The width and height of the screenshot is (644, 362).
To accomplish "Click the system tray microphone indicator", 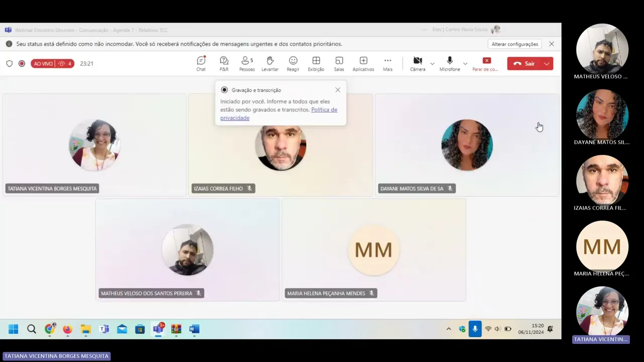I will click(x=475, y=329).
